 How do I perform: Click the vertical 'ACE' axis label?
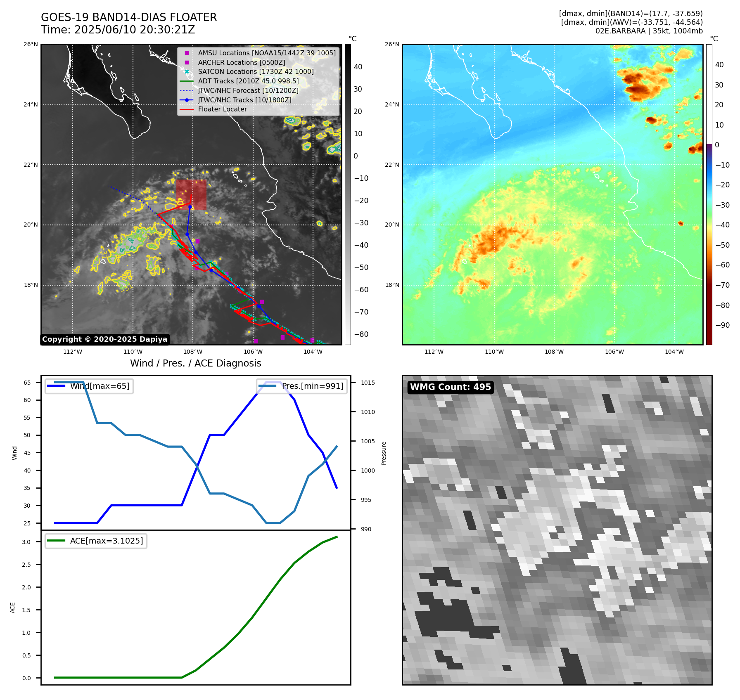[13, 608]
